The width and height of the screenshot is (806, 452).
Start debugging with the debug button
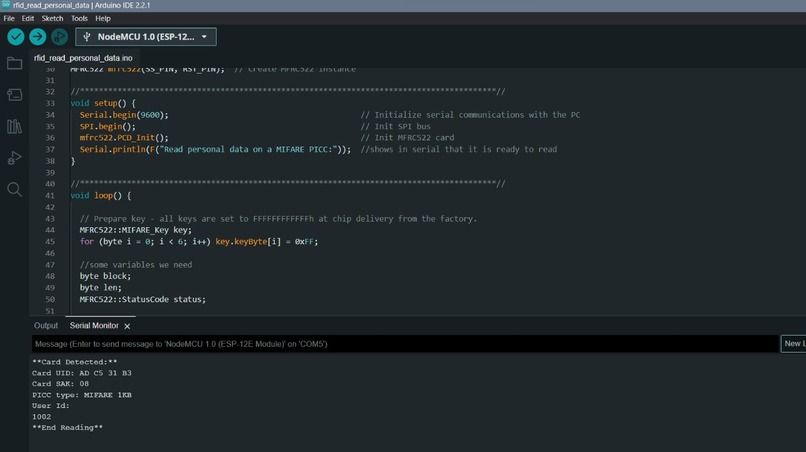(x=59, y=37)
